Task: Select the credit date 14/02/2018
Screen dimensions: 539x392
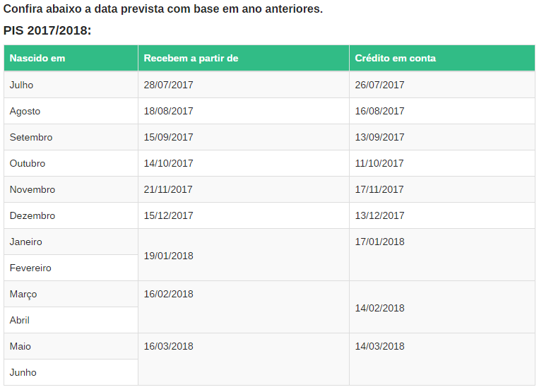Action: 379,308
